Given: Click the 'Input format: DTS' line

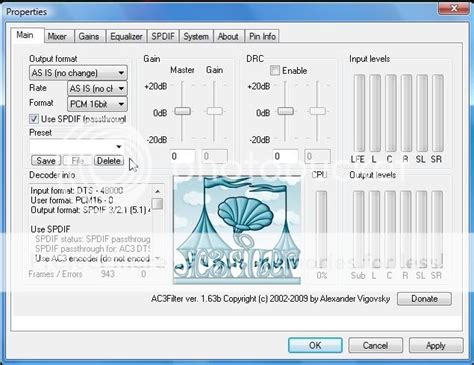Looking at the screenshot, I should pos(77,191).
